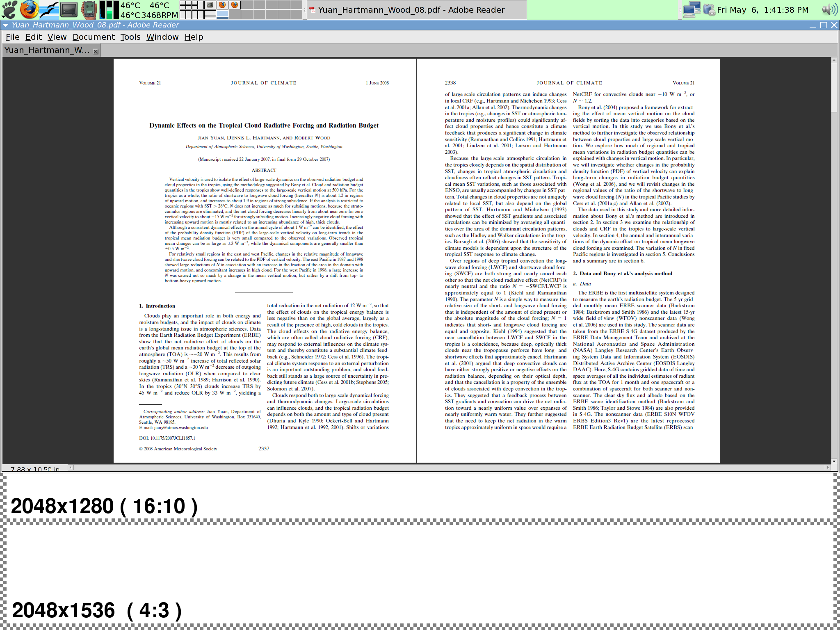Click the volume speaker icon
The width and height of the screenshot is (840, 630).
[829, 9]
